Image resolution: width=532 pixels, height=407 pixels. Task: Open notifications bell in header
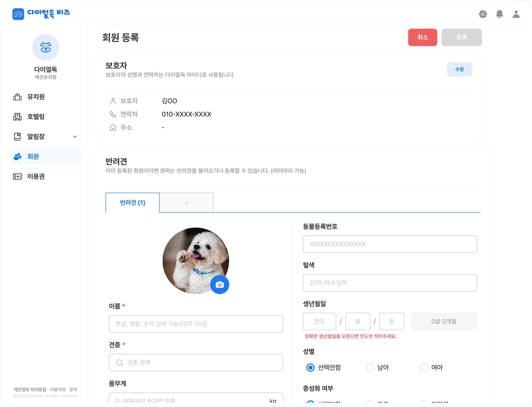pyautogui.click(x=499, y=14)
